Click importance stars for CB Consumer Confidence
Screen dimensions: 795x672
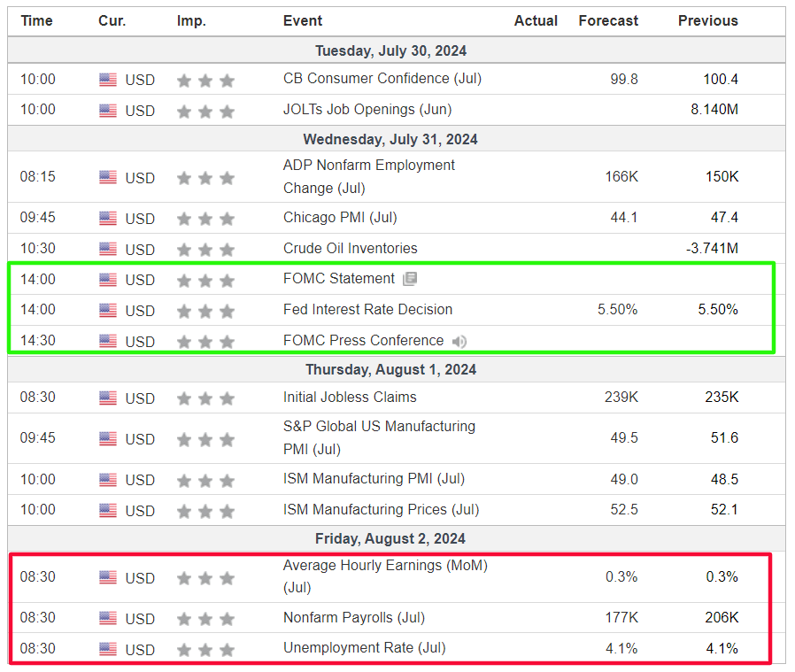pyautogui.click(x=206, y=81)
